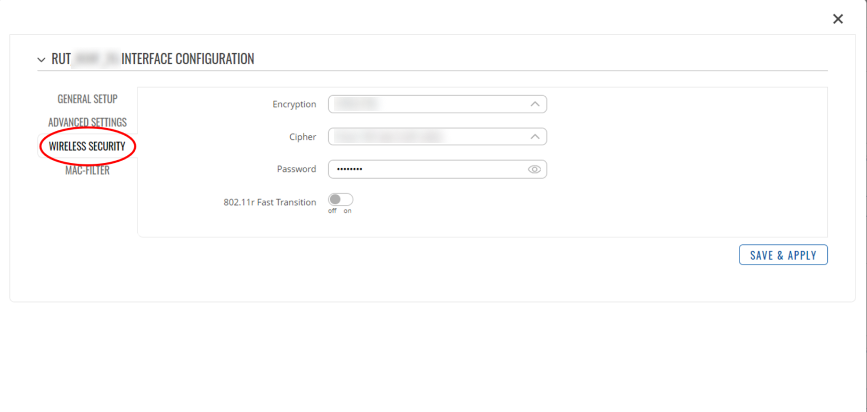Go to the MAC-Filter tab
867x412 pixels.
(x=87, y=170)
